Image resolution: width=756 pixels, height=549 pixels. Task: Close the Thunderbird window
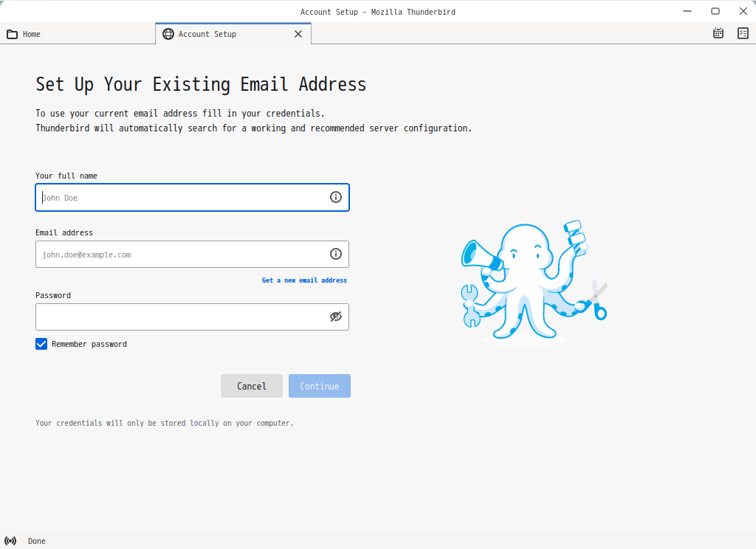tap(743, 11)
